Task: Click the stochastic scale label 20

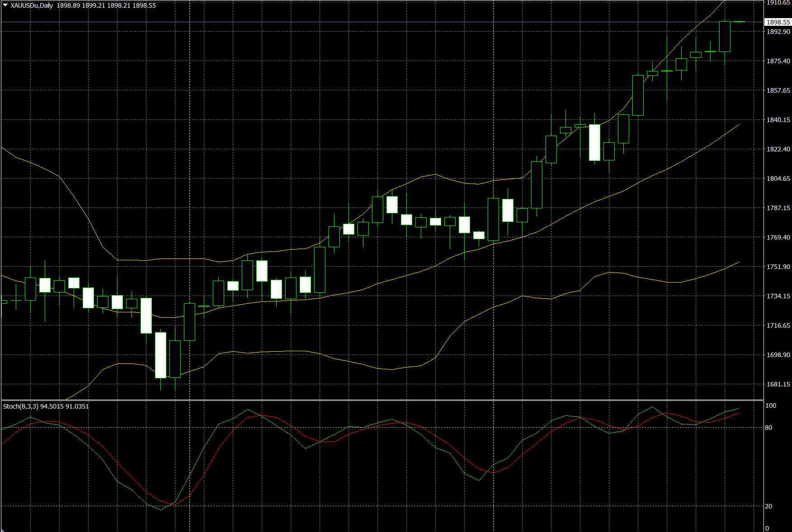Action: click(x=768, y=506)
